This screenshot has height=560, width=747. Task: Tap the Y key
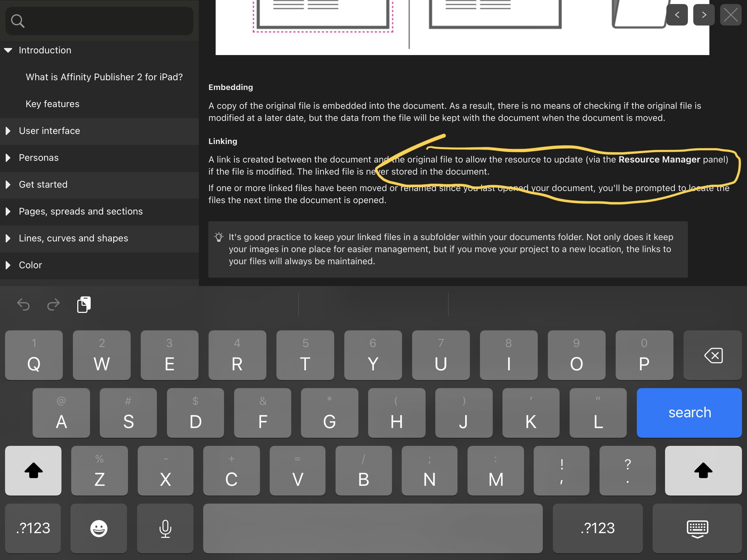[373, 355]
